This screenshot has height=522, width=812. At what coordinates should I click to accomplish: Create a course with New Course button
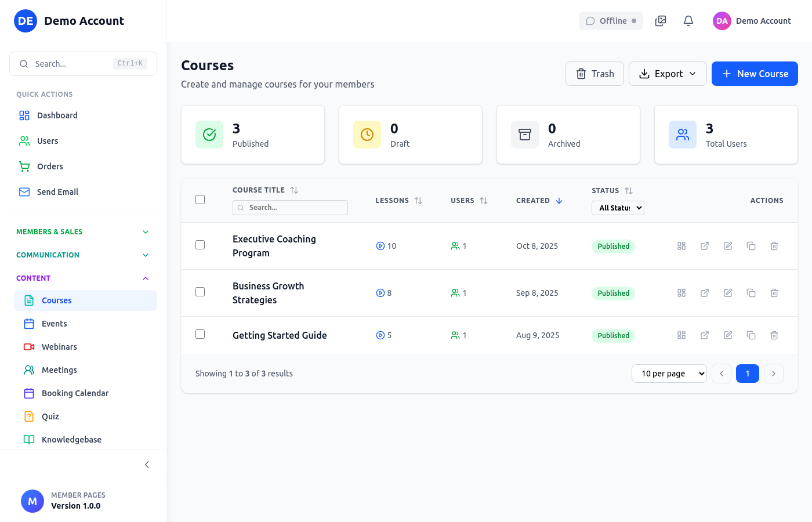pos(755,74)
